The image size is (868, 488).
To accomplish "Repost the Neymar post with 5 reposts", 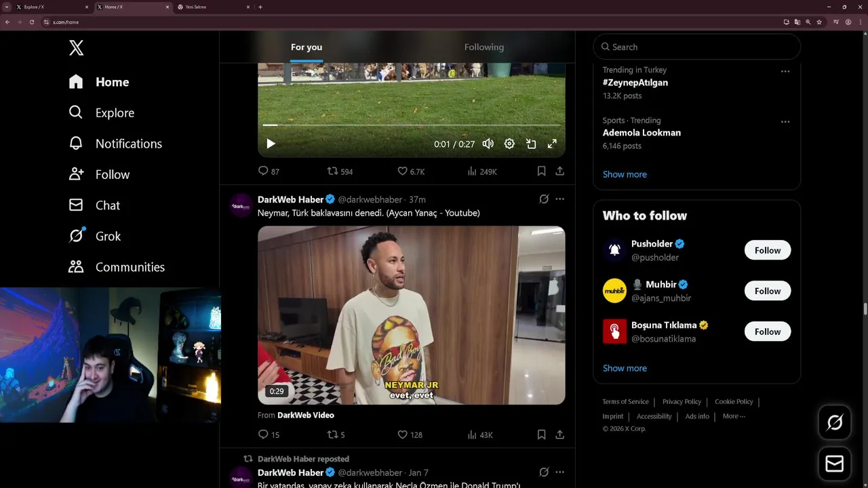I will [336, 434].
